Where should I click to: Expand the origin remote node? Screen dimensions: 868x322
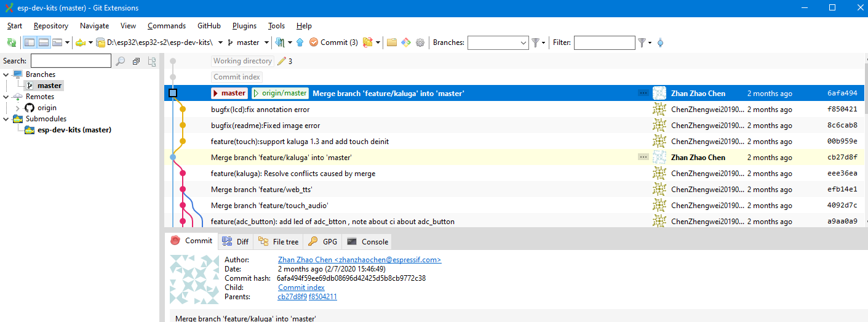pos(17,108)
